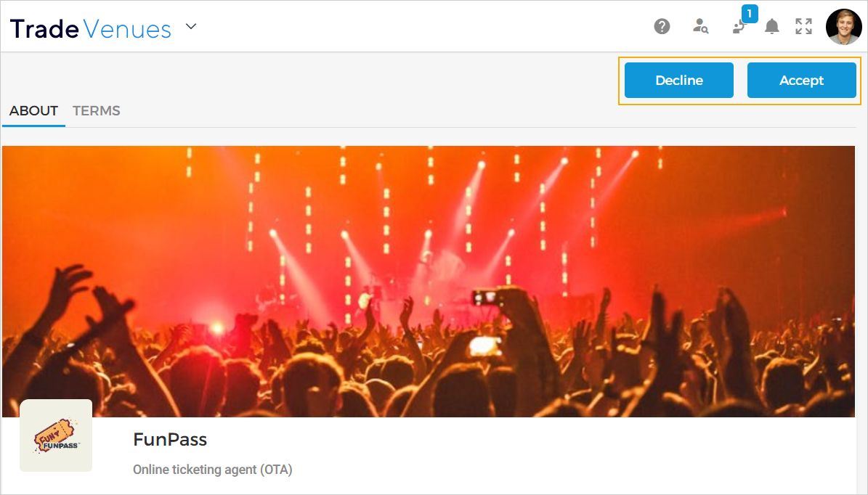
Task: Open the help question mark icon
Action: (x=662, y=27)
